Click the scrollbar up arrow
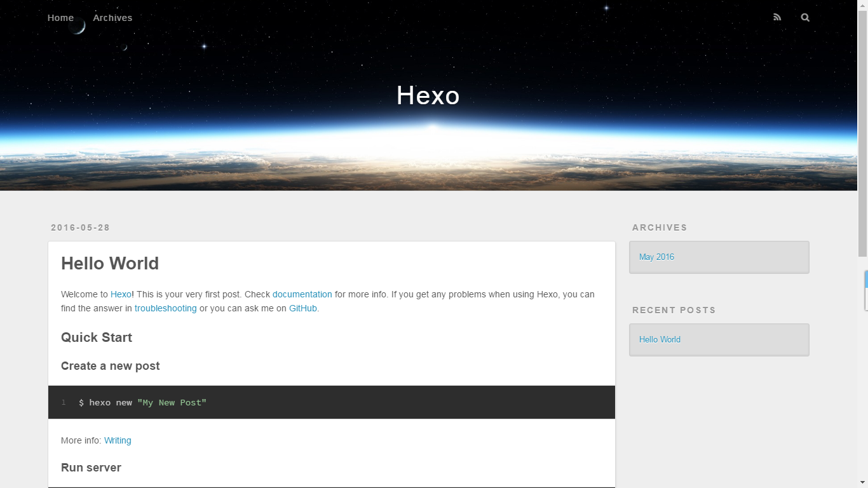Viewport: 868px width, 488px height. pos(863,4)
